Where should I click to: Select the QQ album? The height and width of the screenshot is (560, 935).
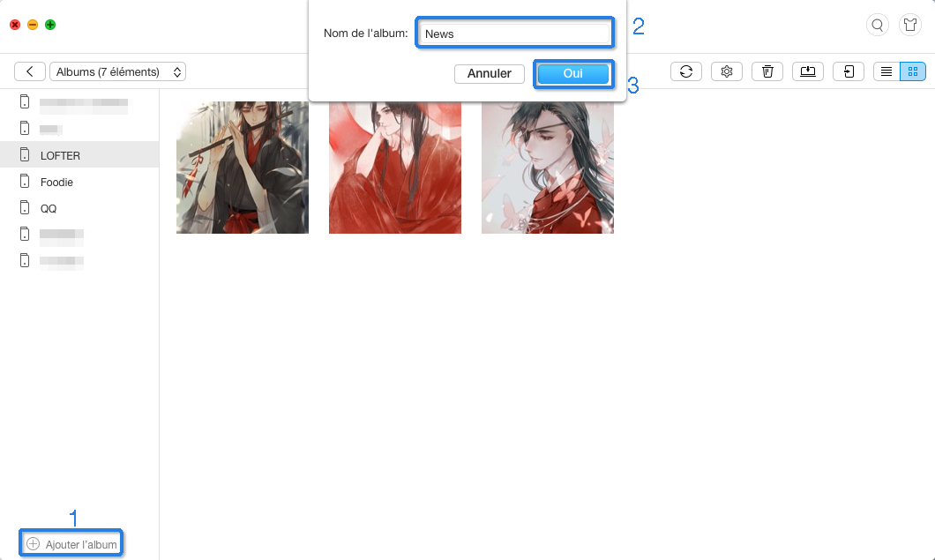tap(79, 208)
